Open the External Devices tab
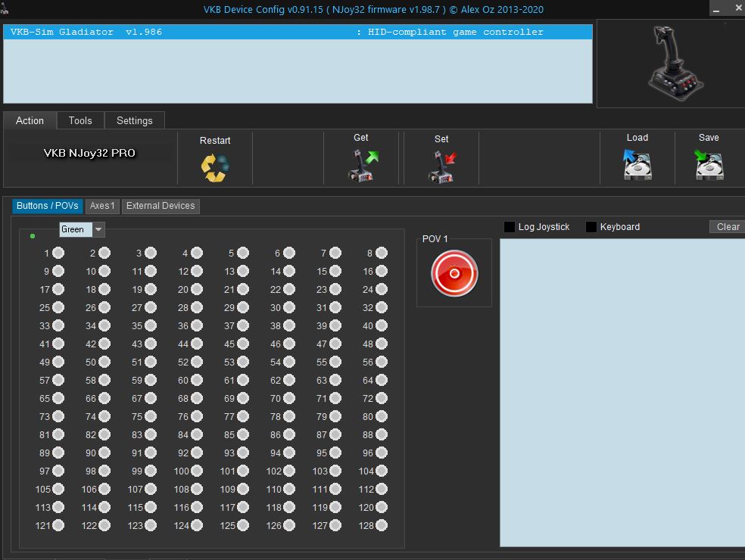Viewport: 745px width, 560px height. pos(161,206)
